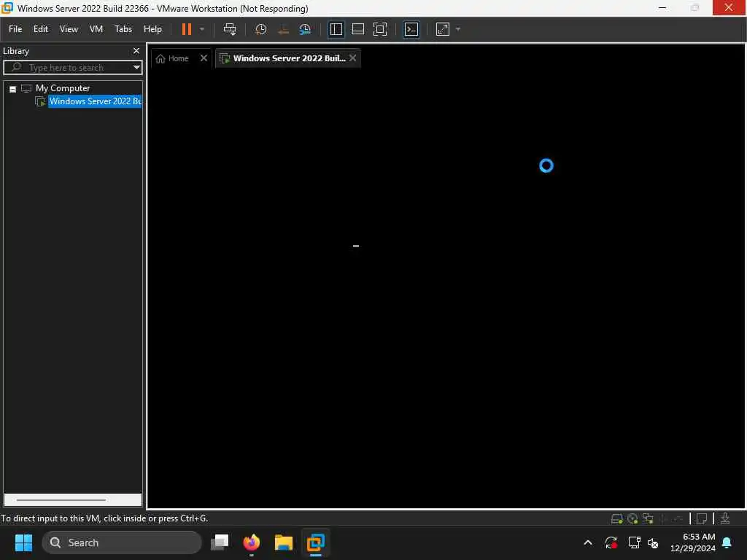Toggle console view button
Viewport: 747px width, 560px height.
point(411,29)
